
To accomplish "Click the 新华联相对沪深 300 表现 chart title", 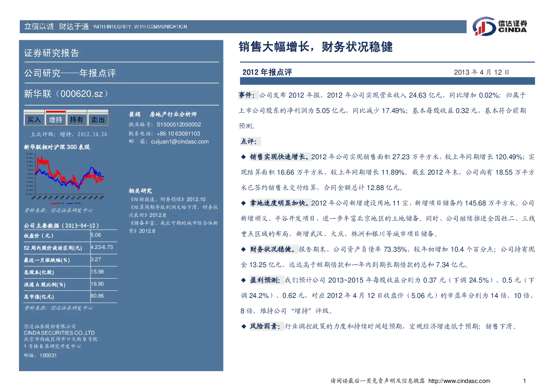I will pos(57,147).
